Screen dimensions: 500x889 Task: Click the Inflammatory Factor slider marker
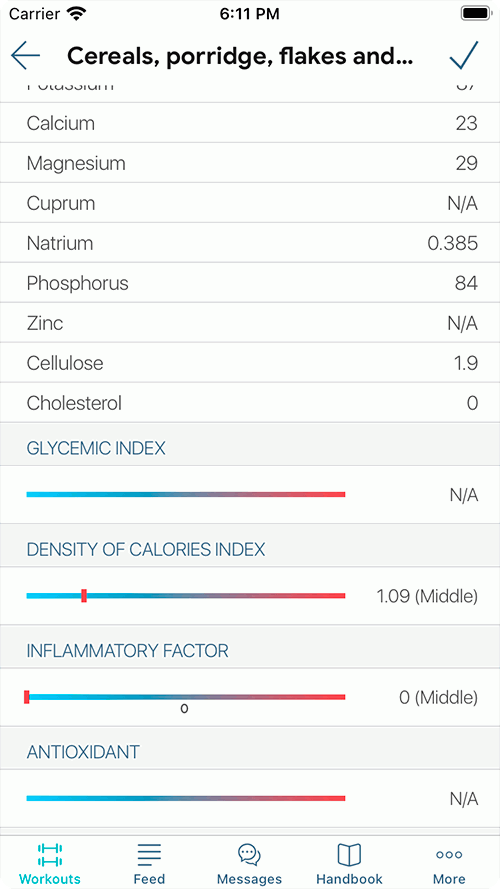(27, 697)
